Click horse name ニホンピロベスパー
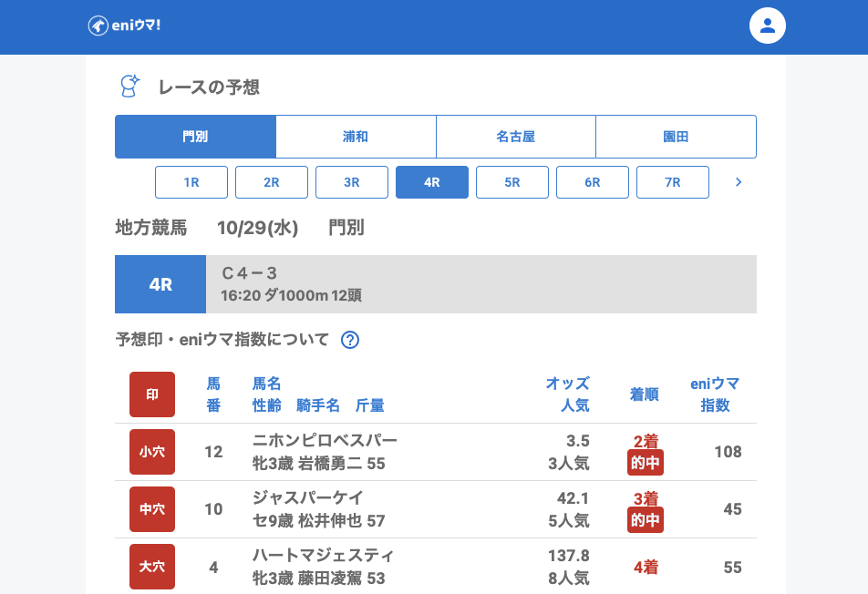The width and height of the screenshot is (868, 594). coord(325,441)
